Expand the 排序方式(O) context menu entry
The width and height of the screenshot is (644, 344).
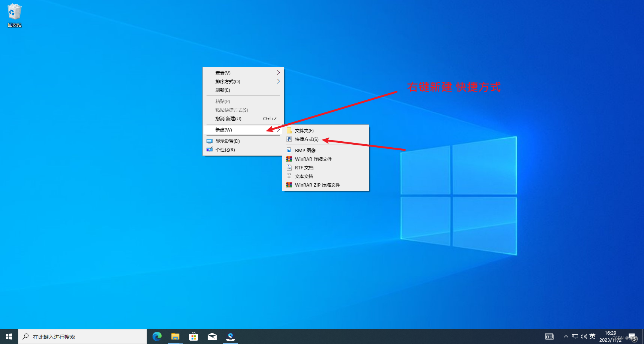point(243,81)
